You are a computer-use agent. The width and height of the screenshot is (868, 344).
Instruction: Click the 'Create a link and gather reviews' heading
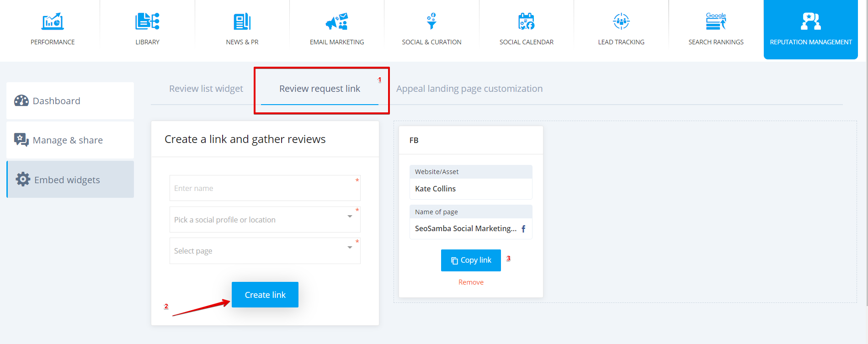245,139
